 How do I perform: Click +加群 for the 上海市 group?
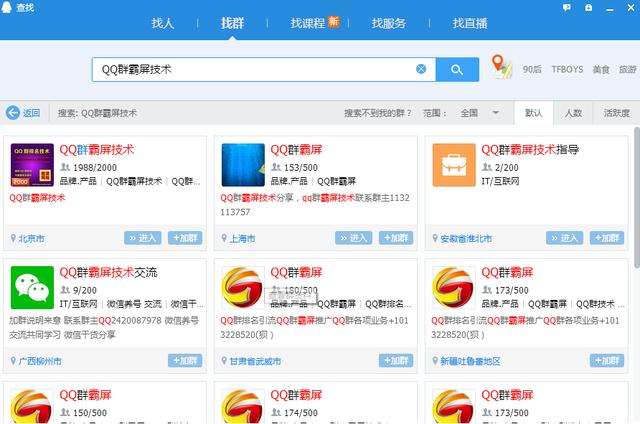(396, 238)
